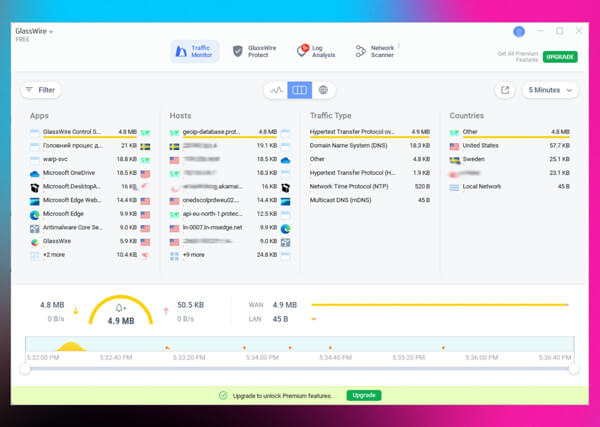Screen dimensions: 600x427
Task: Open the Traffic Monitor tab
Action: (194, 50)
